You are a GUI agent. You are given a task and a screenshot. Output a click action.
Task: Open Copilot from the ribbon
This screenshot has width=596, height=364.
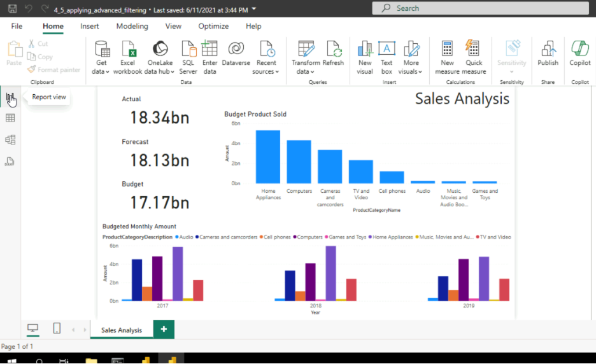coord(580,53)
